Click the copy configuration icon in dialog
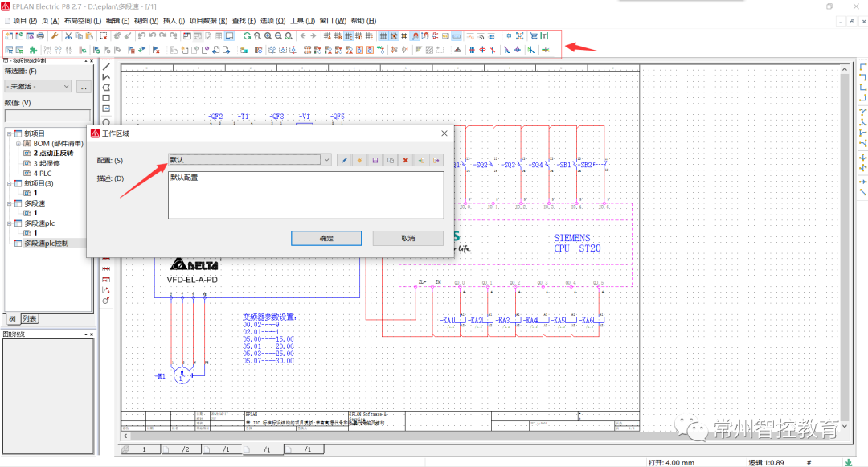 click(390, 160)
